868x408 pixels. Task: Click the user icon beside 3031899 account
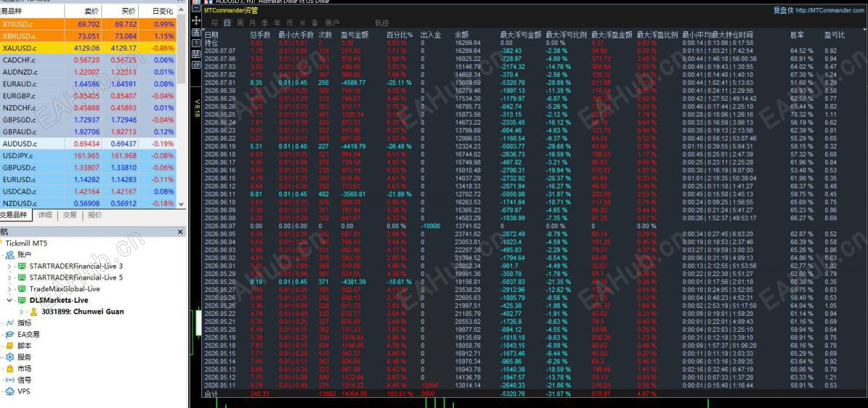coord(34,312)
